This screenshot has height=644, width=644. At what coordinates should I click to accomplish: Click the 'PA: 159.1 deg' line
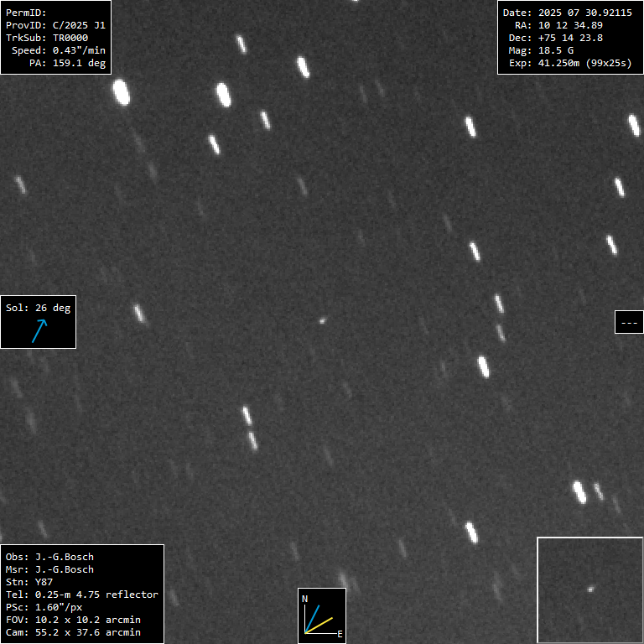pos(67,63)
